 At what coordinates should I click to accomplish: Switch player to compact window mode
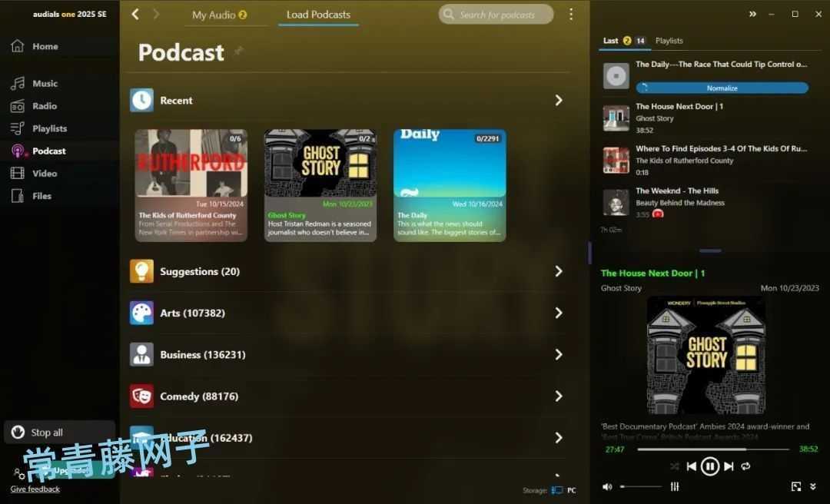tap(795, 486)
